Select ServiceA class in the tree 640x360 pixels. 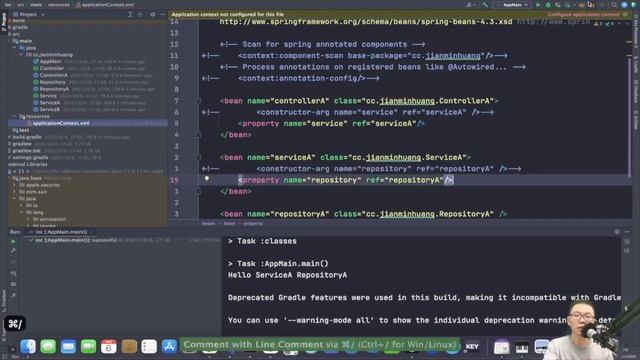click(49, 102)
